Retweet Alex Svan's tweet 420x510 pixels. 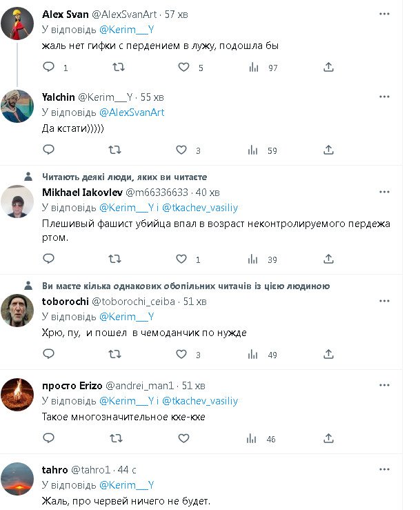pyautogui.click(x=119, y=67)
